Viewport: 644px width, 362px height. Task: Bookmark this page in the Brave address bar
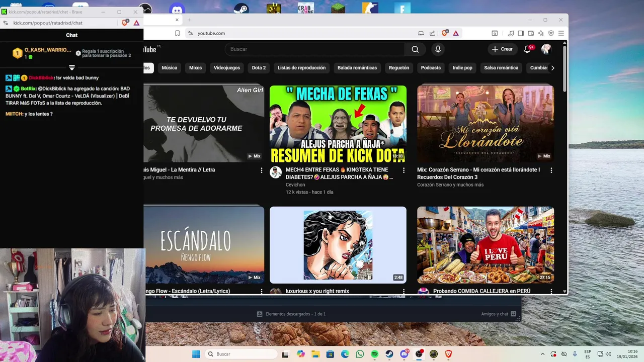(x=177, y=33)
